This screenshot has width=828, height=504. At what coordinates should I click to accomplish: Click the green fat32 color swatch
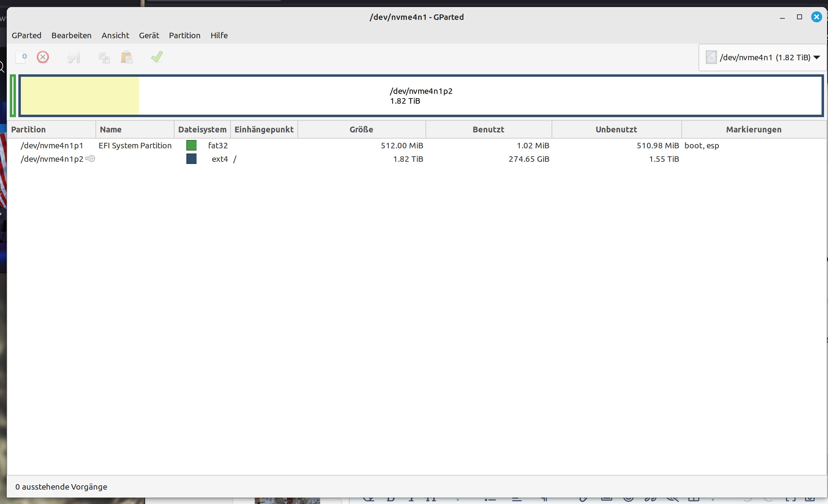191,145
